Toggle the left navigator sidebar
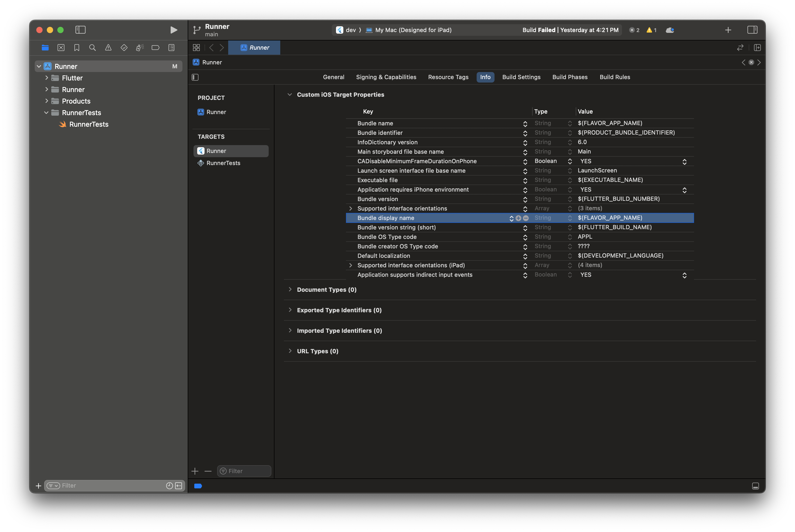 [x=80, y=30]
